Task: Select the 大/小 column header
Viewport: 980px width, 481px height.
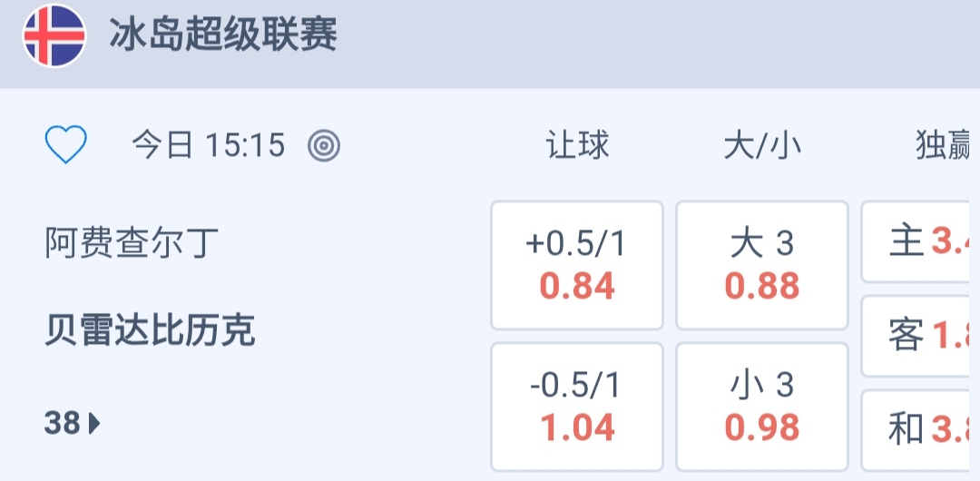Action: tap(762, 145)
